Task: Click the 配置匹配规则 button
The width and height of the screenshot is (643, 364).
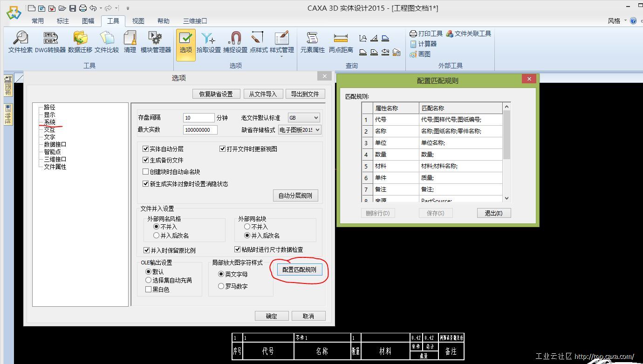Action: pos(299,270)
